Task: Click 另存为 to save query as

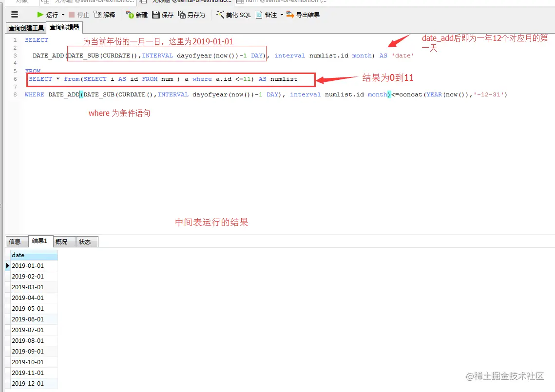Action: pyautogui.click(x=191, y=15)
